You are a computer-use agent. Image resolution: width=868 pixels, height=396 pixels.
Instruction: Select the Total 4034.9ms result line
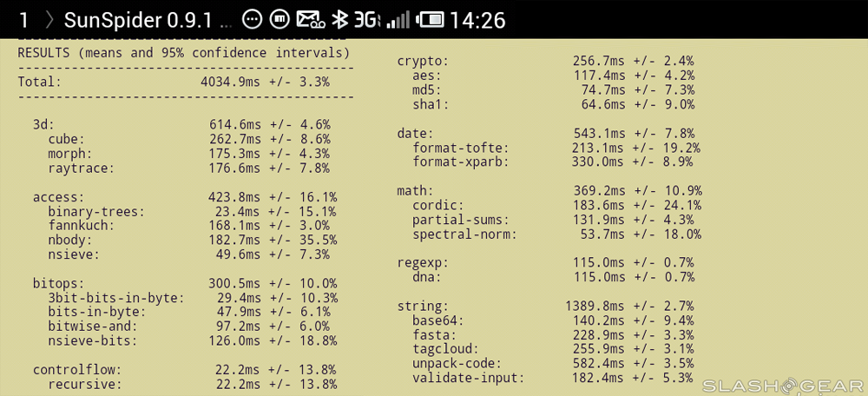[174, 82]
